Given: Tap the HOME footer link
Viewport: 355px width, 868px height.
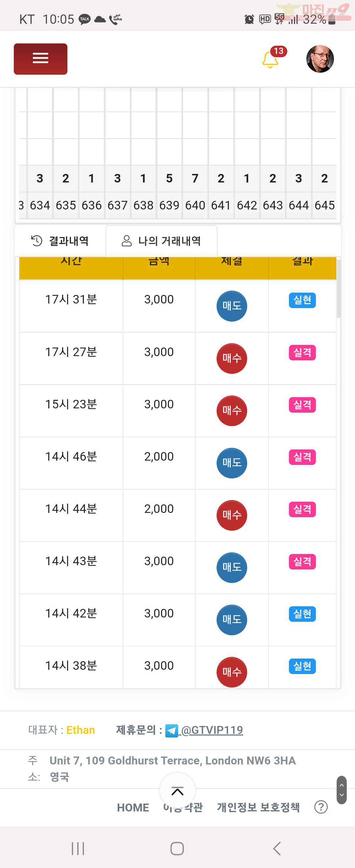Looking at the screenshot, I should point(133,808).
